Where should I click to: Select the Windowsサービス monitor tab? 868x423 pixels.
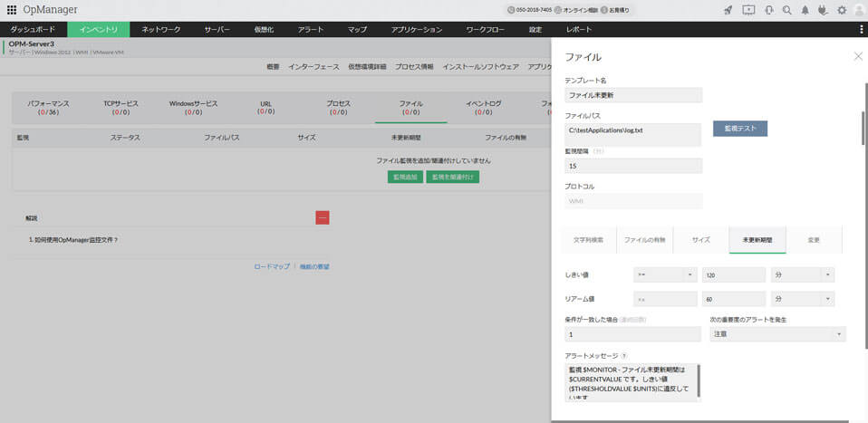[193, 108]
